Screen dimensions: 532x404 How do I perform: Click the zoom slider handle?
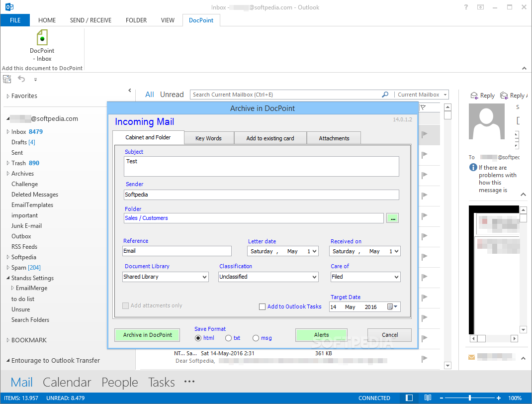point(470,398)
